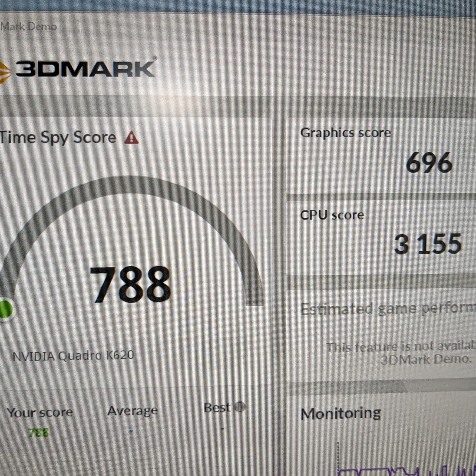Viewport: 476px width, 476px height.
Task: Click the green 788 under Your score
Action: click(39, 433)
